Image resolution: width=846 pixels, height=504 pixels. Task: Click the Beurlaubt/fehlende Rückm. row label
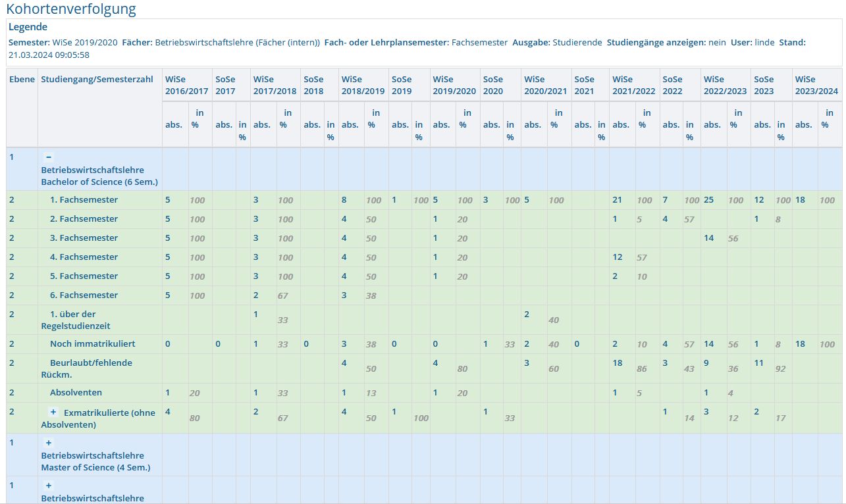pos(86,368)
